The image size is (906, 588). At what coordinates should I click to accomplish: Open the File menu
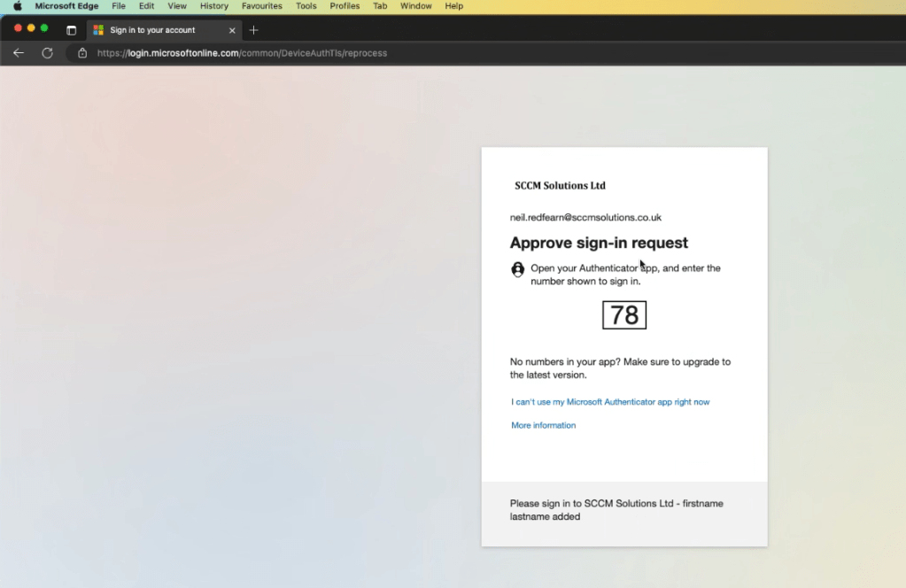click(x=119, y=6)
